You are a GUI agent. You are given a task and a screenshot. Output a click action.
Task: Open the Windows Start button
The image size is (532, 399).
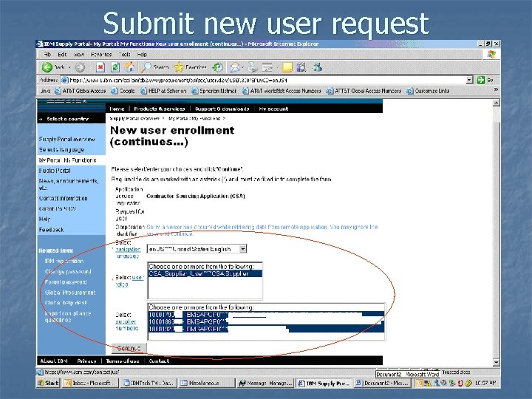pyautogui.click(x=48, y=383)
